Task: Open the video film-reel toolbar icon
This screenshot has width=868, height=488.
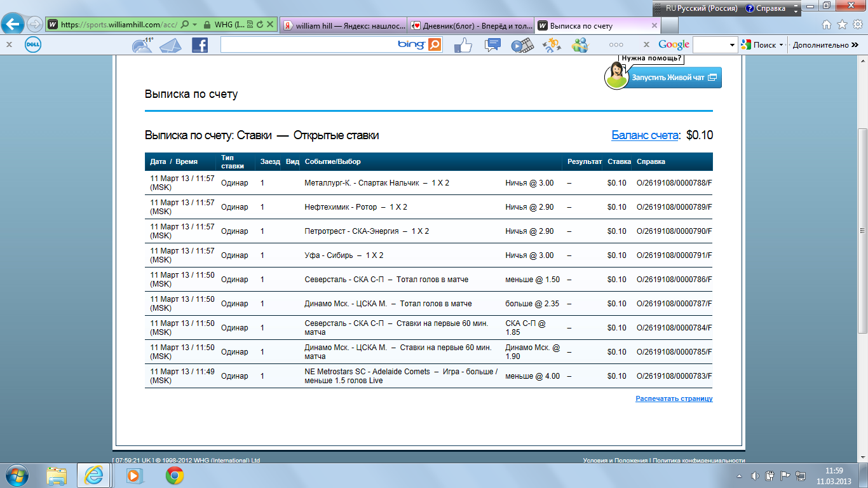Action: (x=522, y=45)
